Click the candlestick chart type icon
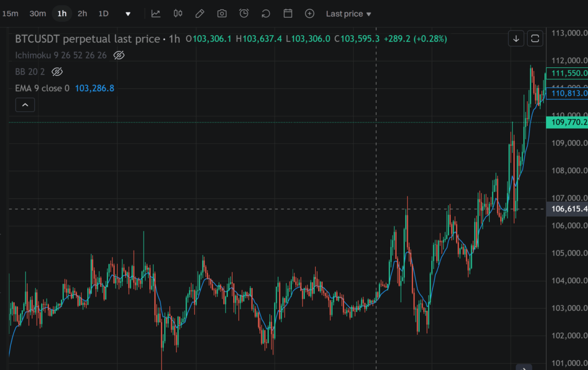 click(178, 13)
